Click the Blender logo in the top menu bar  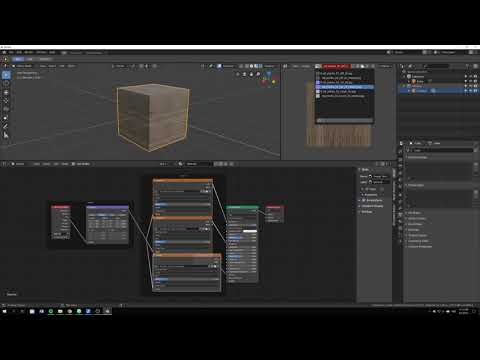pos(4,52)
